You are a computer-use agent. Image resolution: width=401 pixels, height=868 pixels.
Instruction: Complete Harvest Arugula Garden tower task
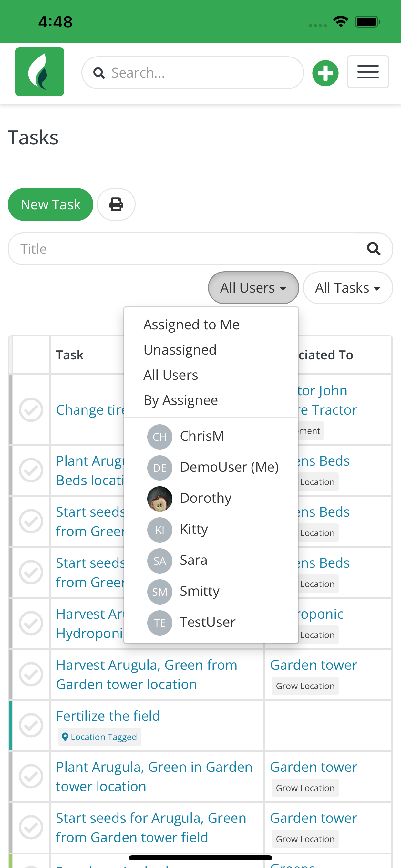tap(31, 674)
